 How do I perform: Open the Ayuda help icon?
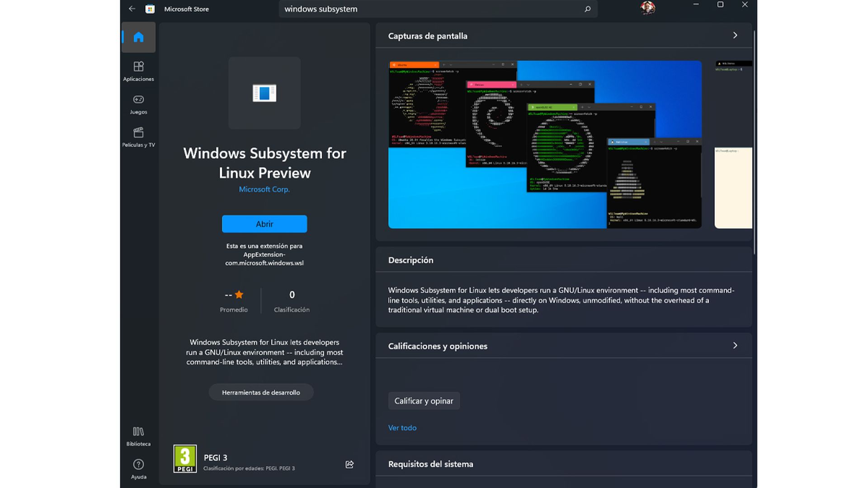coord(138,469)
